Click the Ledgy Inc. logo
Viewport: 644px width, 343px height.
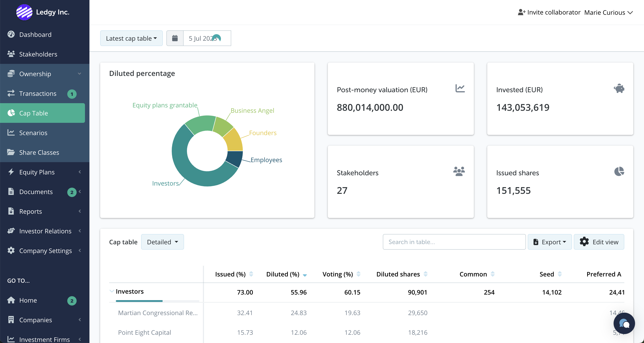pyautogui.click(x=24, y=12)
